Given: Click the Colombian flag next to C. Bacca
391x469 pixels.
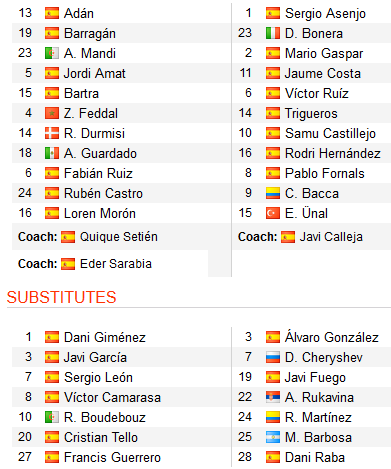Looking at the screenshot, I should pos(273,193).
